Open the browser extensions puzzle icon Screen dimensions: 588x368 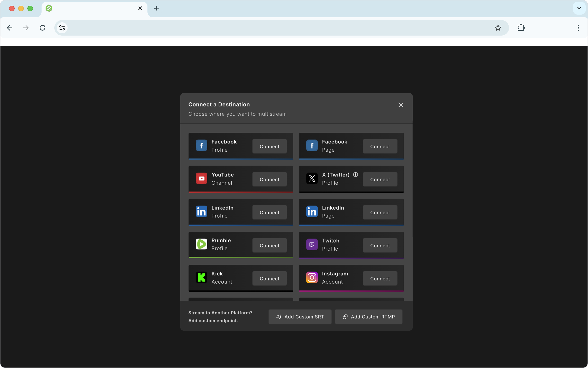521,28
